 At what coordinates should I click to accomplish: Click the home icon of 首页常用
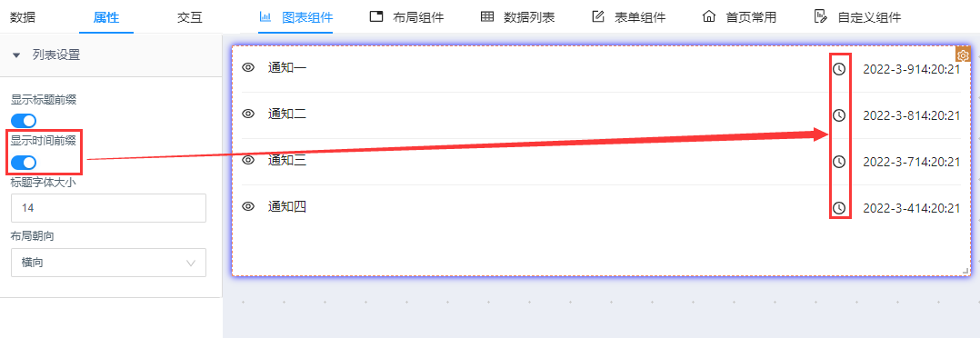[709, 17]
